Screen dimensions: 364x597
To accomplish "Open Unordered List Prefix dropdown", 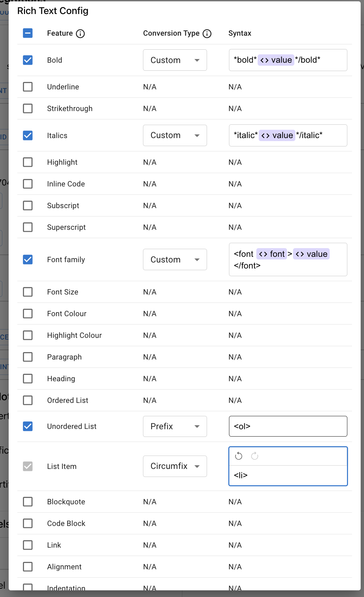I will (175, 426).
